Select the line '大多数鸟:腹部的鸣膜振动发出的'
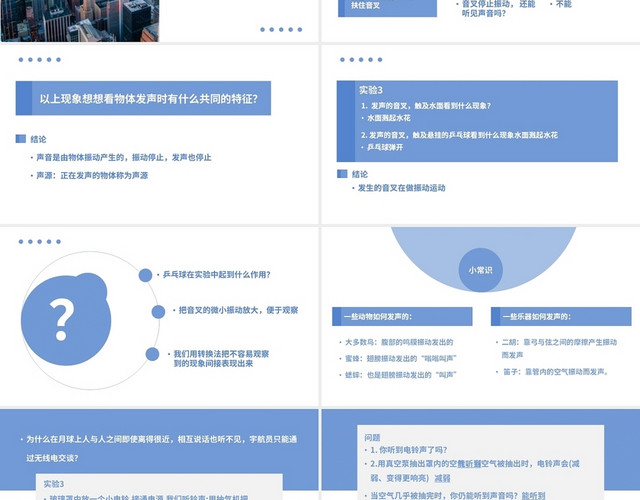Screen dimensions: 640x500 tap(399, 342)
